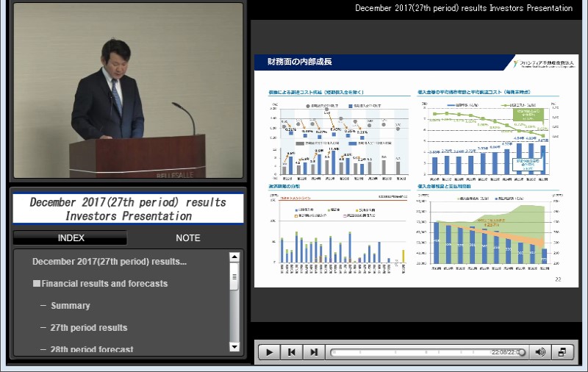Mute the audio with speaker icon
Viewport: 588px width, 372px height.
coord(540,352)
